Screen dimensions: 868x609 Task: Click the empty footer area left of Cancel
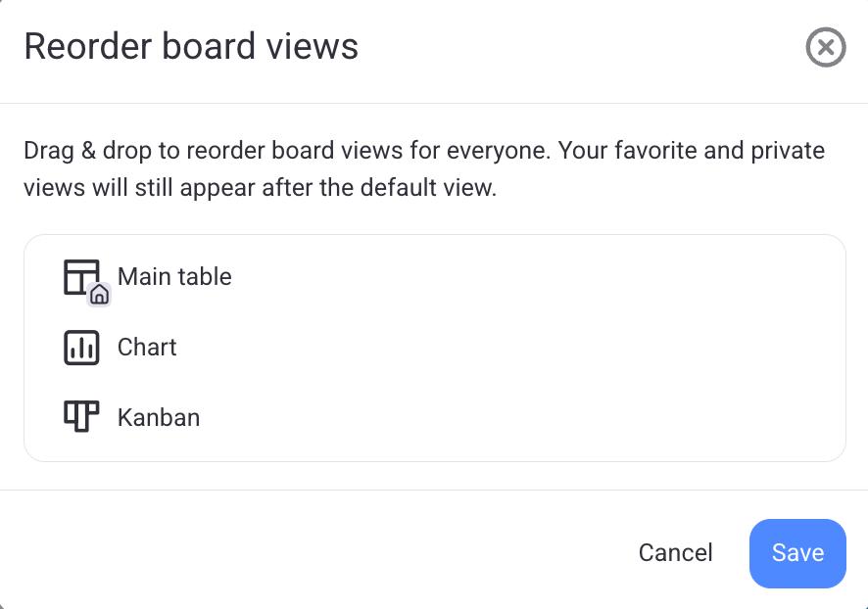(x=294, y=553)
